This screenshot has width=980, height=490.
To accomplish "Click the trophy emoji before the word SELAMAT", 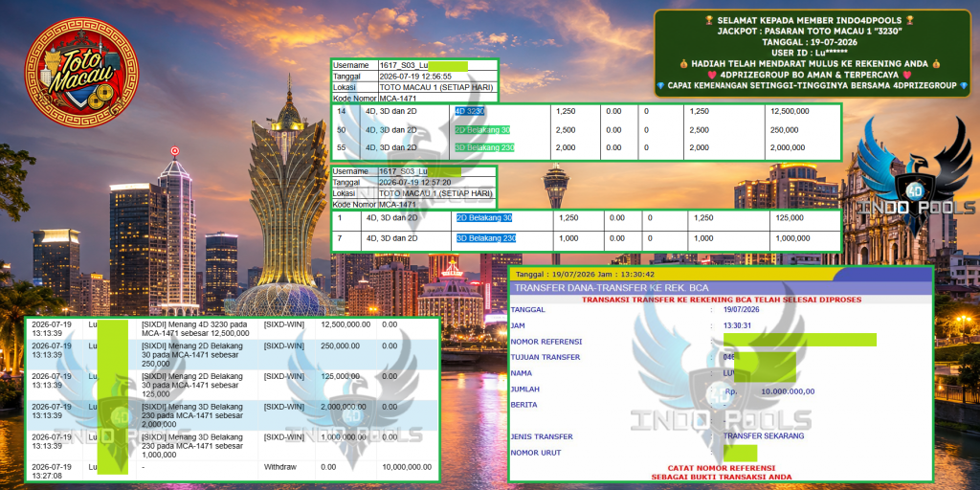I will pos(709,21).
